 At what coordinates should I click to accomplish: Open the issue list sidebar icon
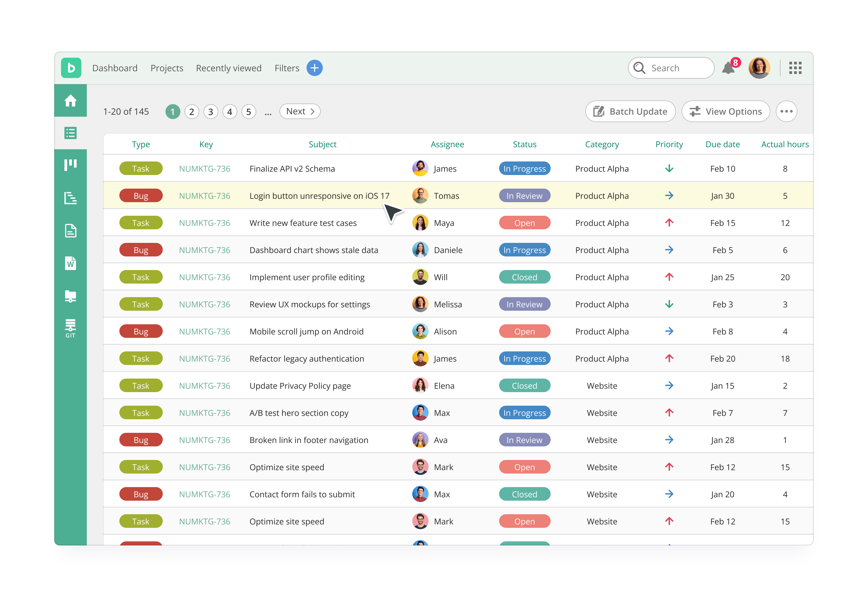pos(70,133)
